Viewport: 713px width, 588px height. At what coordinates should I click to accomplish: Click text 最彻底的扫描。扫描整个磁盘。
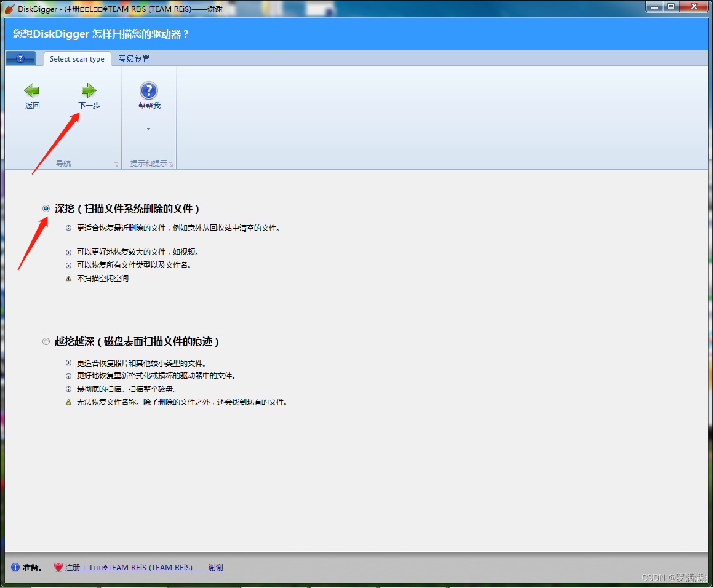pyautogui.click(x=126, y=389)
